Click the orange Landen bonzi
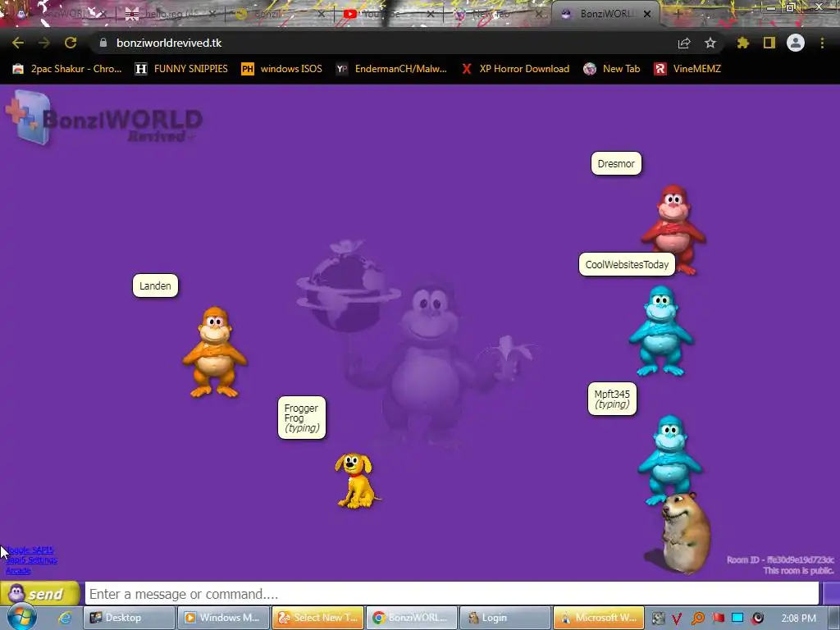Screen dimensions: 840x630 [215, 352]
